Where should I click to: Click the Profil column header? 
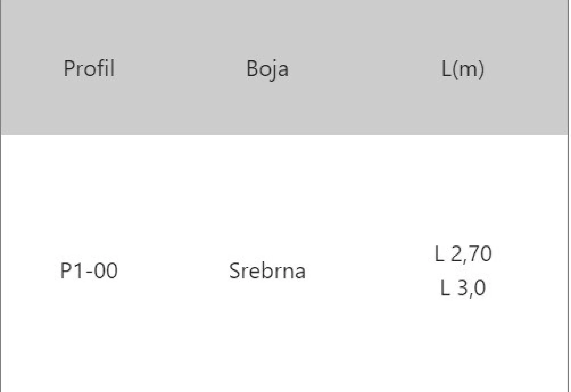click(89, 68)
